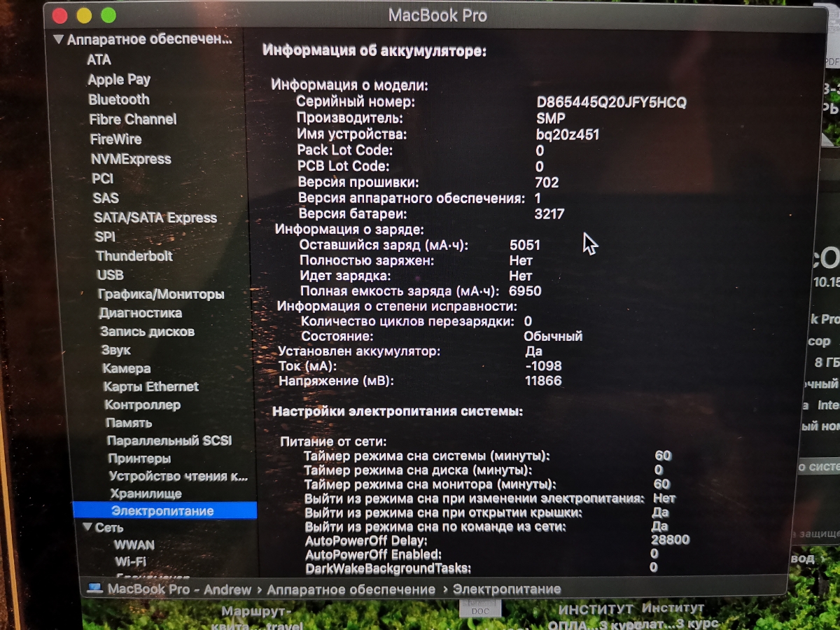Collapse the Аппаратное обеспечение tree section
Screen dimensions: 840x630
tap(58, 40)
